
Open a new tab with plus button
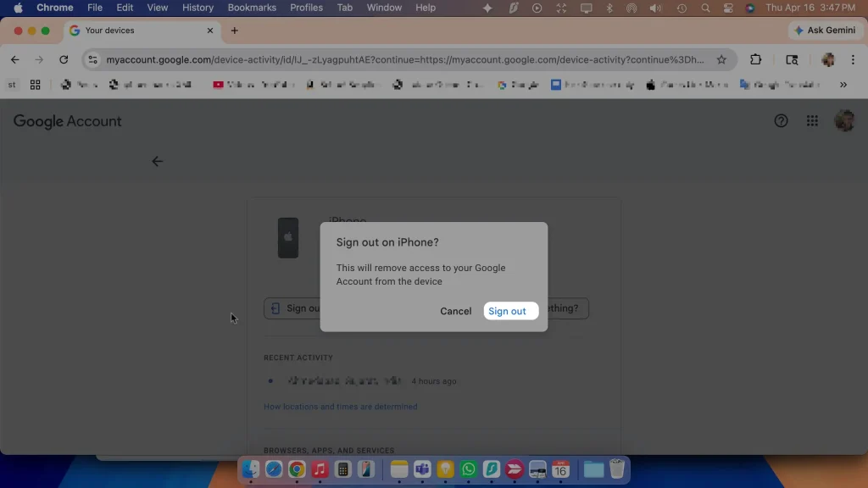(x=235, y=30)
